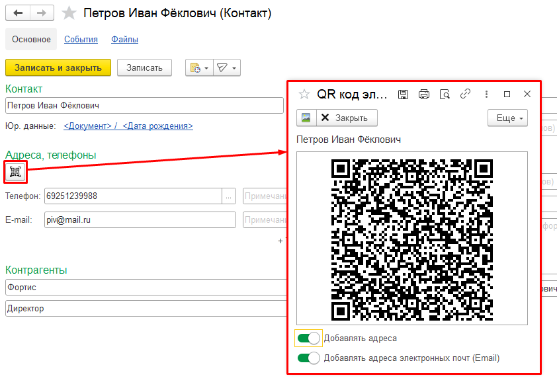Add contact form to favorites star
The height and width of the screenshot is (392, 557).
click(x=69, y=13)
